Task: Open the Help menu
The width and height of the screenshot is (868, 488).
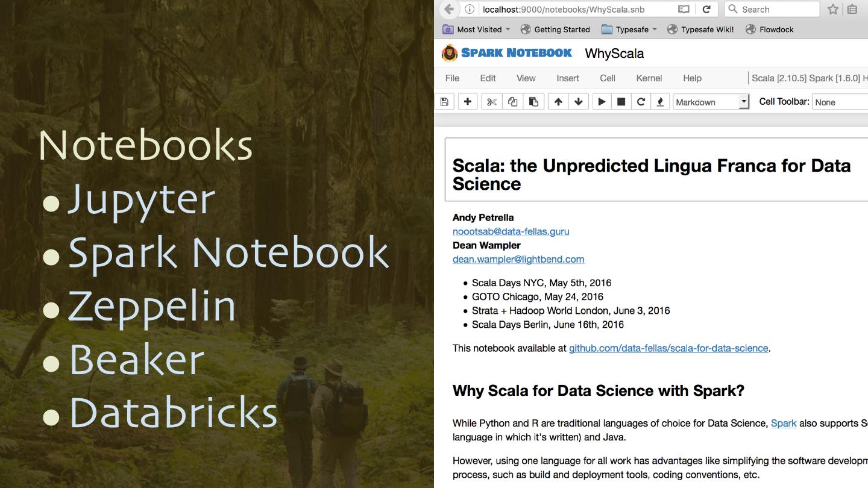Action: coord(692,78)
